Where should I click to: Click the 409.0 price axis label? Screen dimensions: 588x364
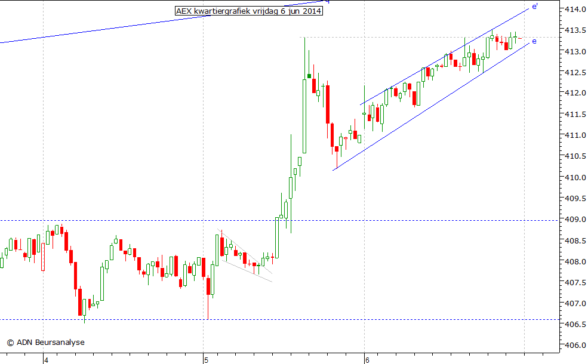click(575, 220)
